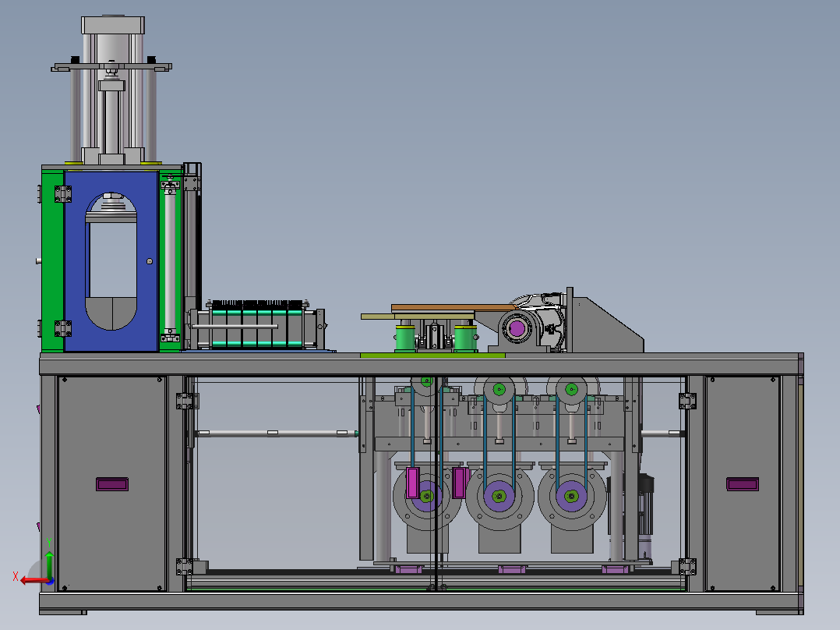Pick the lower hinge of the blue door
Image resolution: width=840 pixels, height=630 pixels.
tap(62, 328)
